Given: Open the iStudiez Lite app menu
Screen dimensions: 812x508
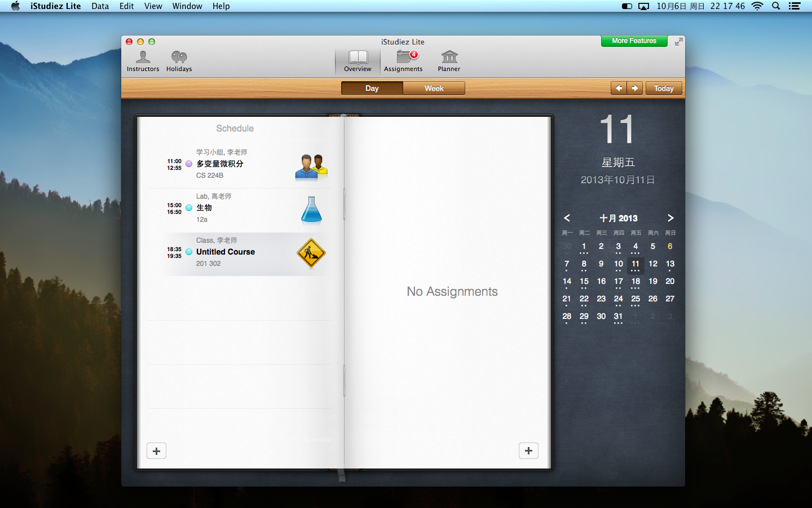Looking at the screenshot, I should coord(56,6).
